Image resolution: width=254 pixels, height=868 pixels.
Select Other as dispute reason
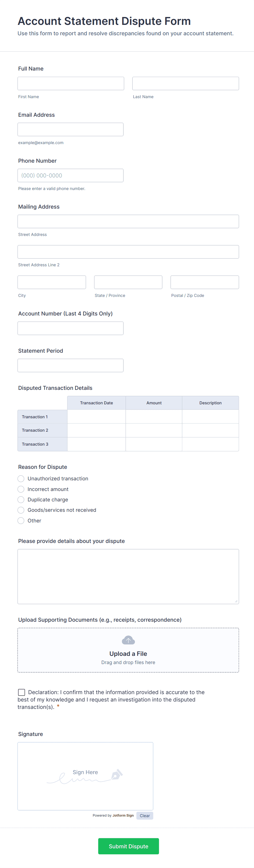[x=21, y=521]
